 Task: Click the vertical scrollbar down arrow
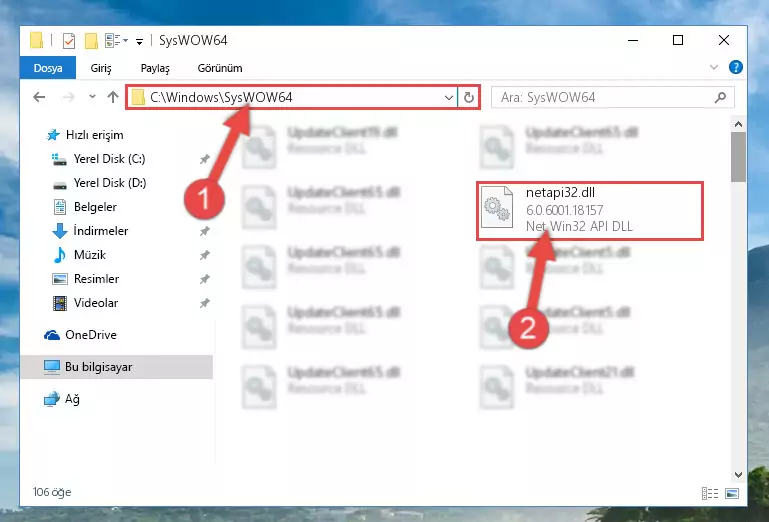click(x=739, y=474)
